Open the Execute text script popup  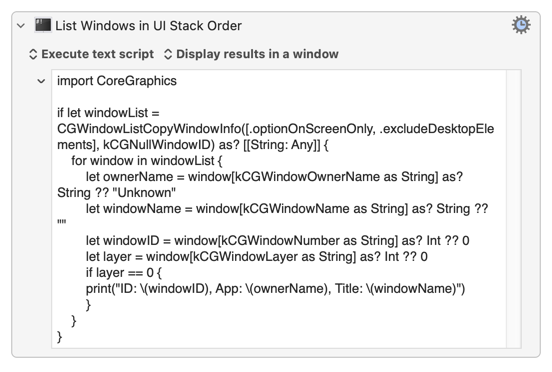(92, 54)
